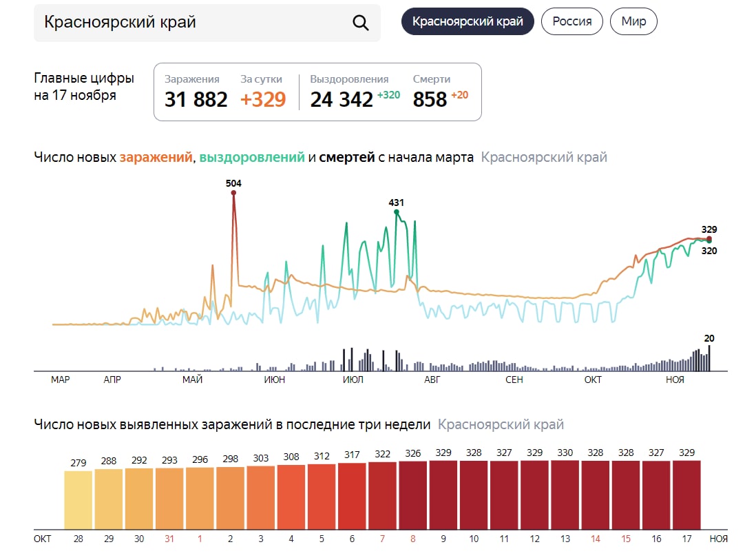Click the Заражения total 31 882
Viewport: 745px width, 560px height.
point(196,99)
